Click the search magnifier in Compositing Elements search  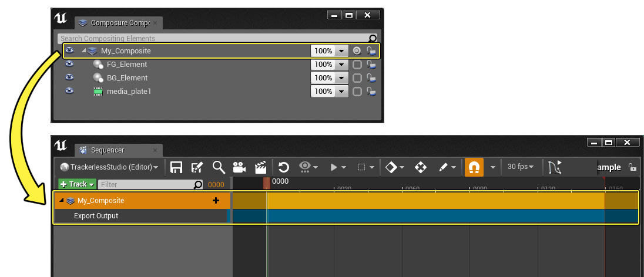[372, 39]
